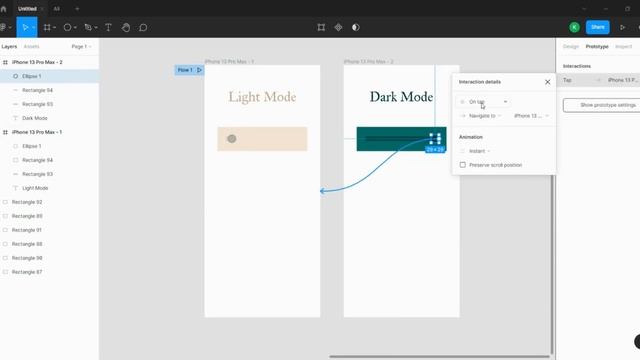This screenshot has height=360, width=640.
Task: Select the Comment tool
Action: [x=143, y=27]
